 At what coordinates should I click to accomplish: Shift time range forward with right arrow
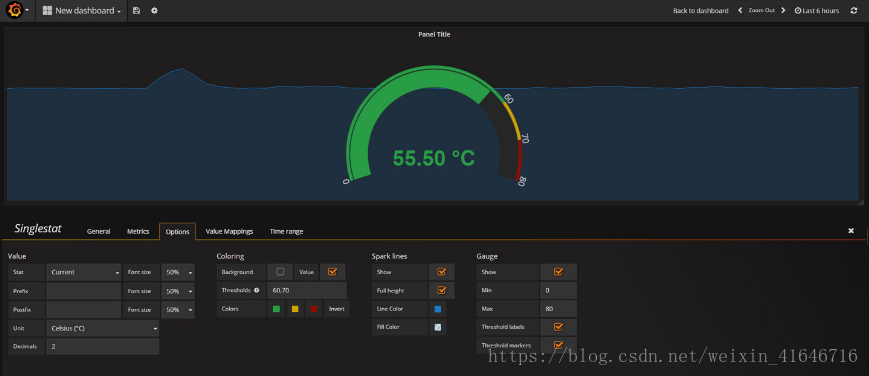tap(783, 11)
